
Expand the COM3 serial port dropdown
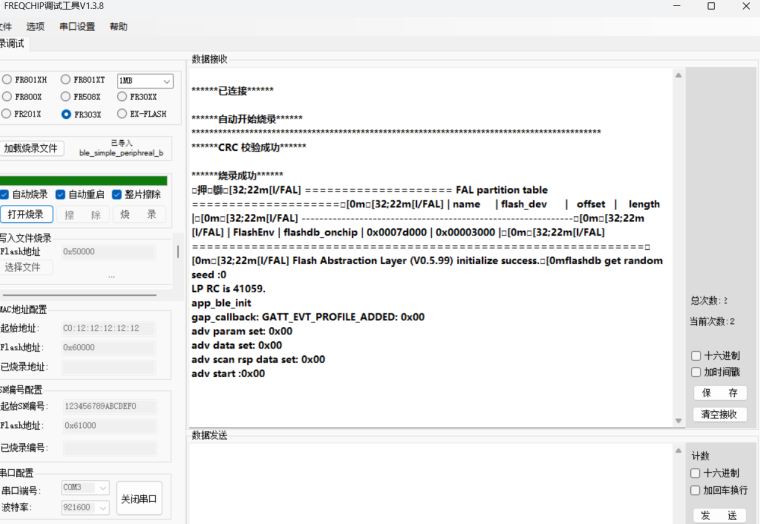tap(85, 488)
